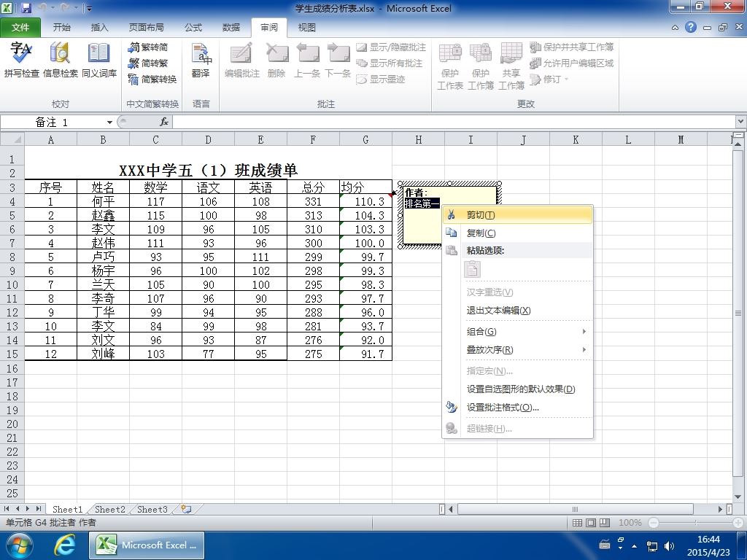Open the Name Box dropdown arrow
This screenshot has height=560, width=747.
pos(109,122)
